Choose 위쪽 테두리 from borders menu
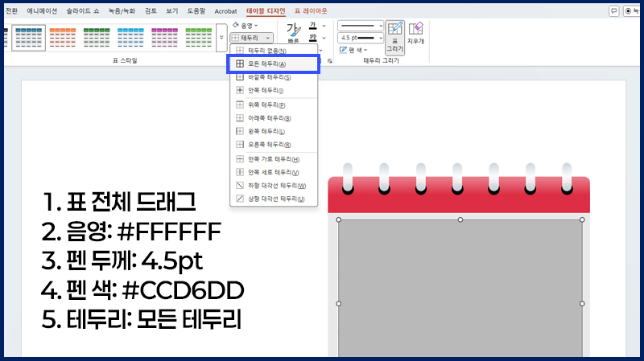Screen dimensions: 644x361 pyautogui.click(x=274, y=105)
